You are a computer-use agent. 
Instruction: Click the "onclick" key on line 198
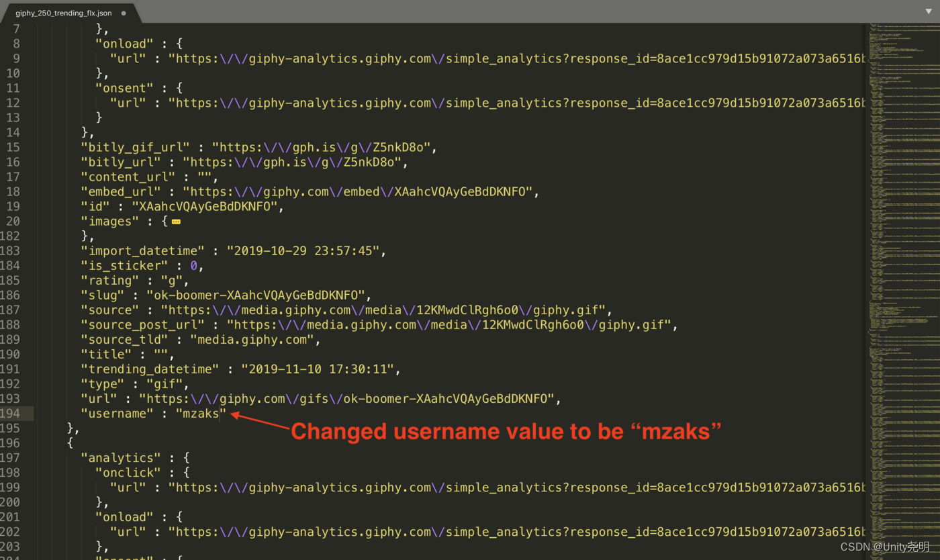click(128, 472)
